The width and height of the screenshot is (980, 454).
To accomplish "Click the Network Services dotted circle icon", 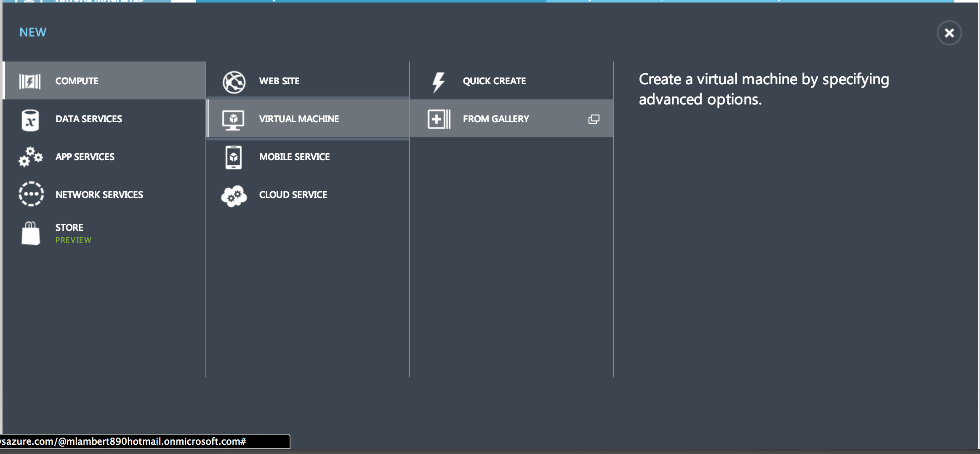I will 31,194.
